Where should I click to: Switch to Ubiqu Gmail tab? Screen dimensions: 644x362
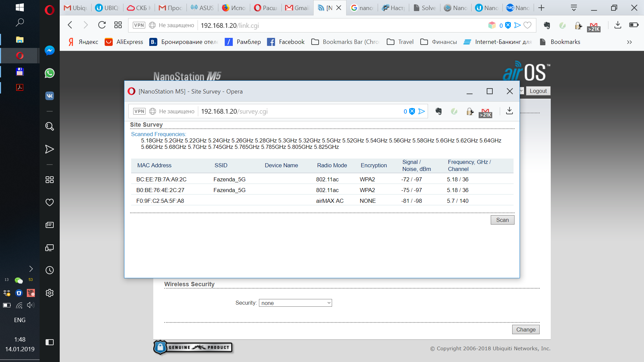76,8
